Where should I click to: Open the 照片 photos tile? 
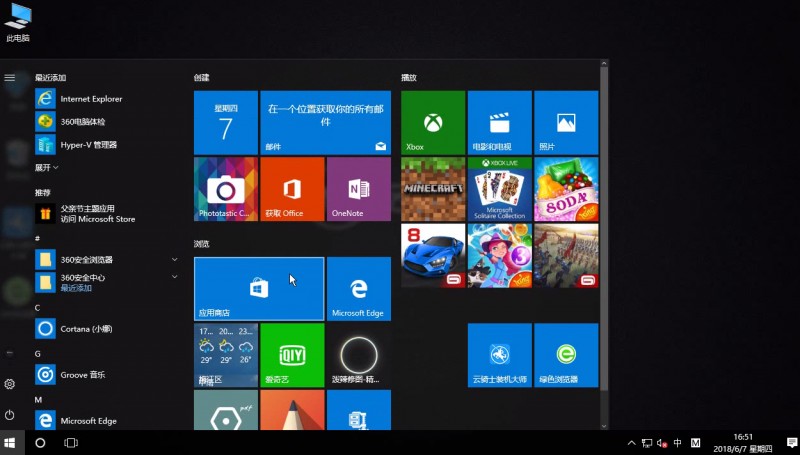coord(566,122)
